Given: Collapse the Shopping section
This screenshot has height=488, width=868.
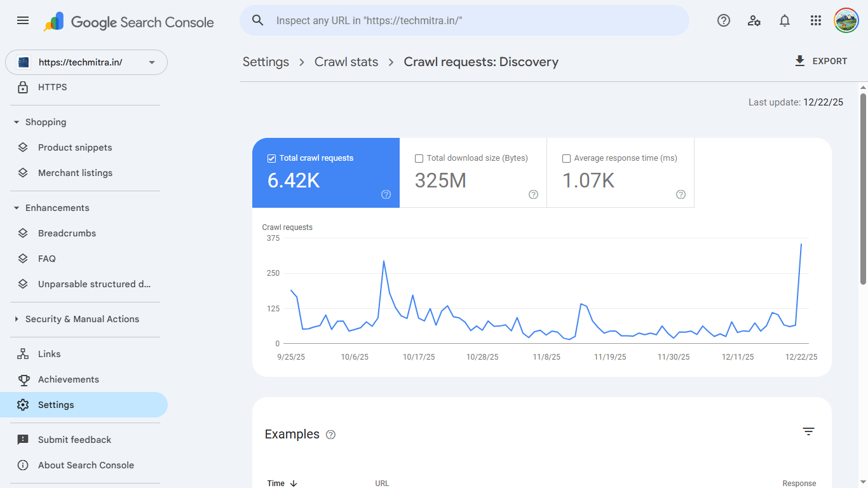Looking at the screenshot, I should (x=17, y=122).
